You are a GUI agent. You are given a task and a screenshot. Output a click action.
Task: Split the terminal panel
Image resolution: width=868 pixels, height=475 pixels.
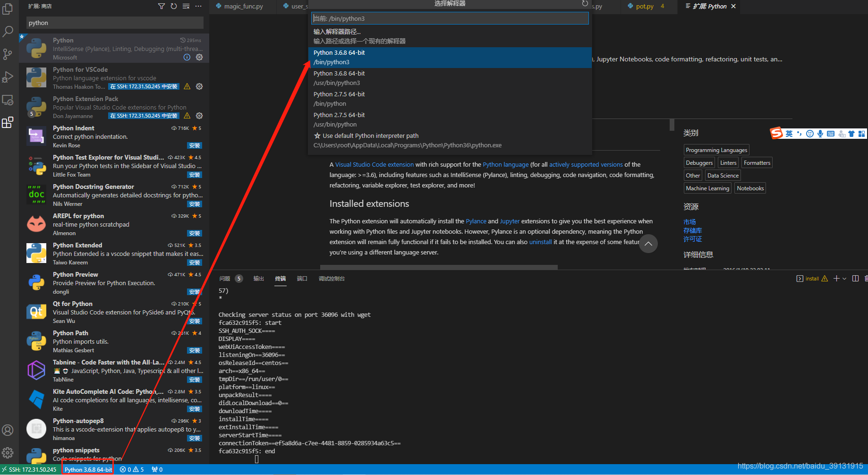[x=855, y=279]
